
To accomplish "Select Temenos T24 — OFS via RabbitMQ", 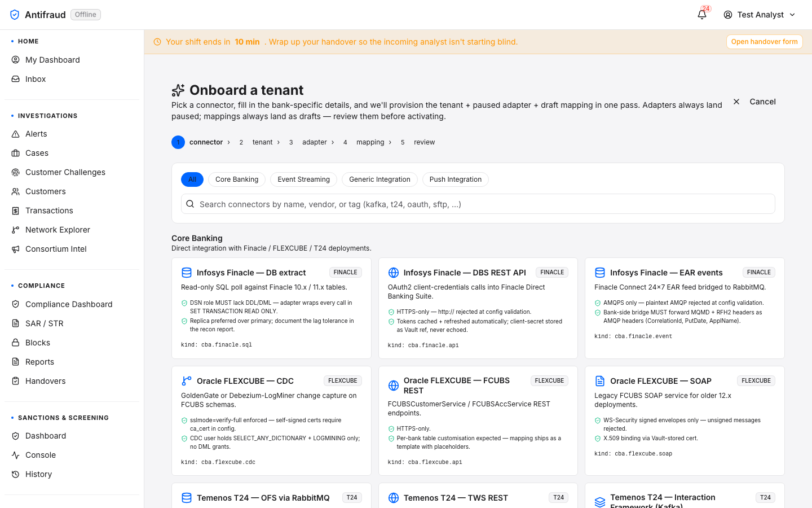I will point(271,496).
